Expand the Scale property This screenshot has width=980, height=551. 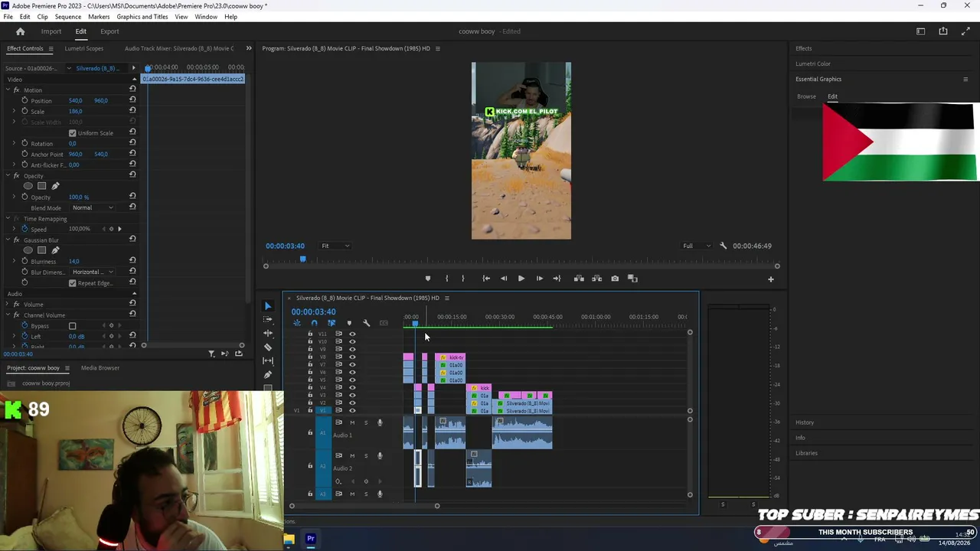point(14,112)
